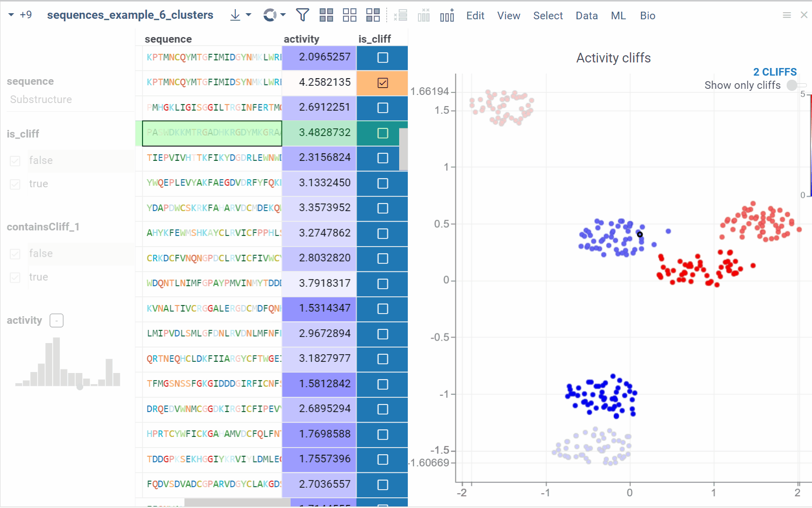Image resolution: width=812 pixels, height=508 pixels.
Task: Toggle the Show only cliffs switch
Action: [795, 85]
